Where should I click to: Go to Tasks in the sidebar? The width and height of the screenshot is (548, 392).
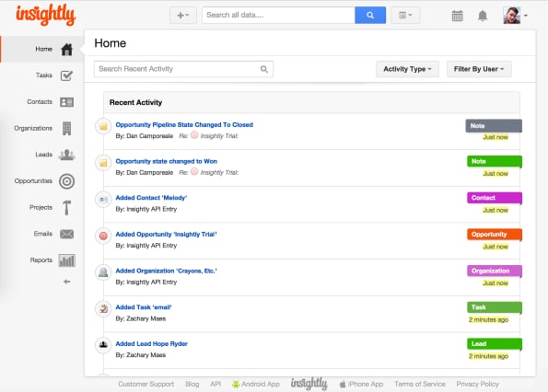43,75
